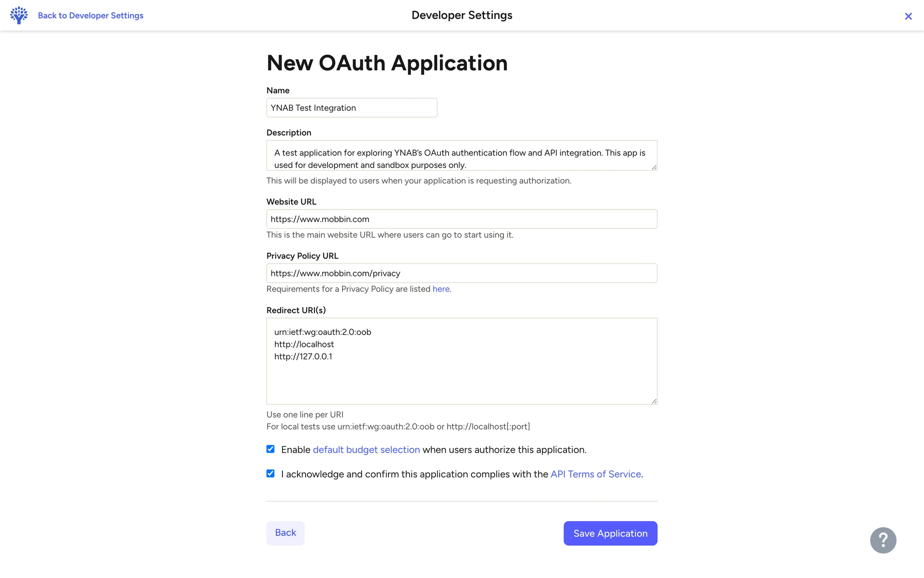This screenshot has width=924, height=578.
Task: Click the YNAB tree logo icon
Action: [x=19, y=15]
